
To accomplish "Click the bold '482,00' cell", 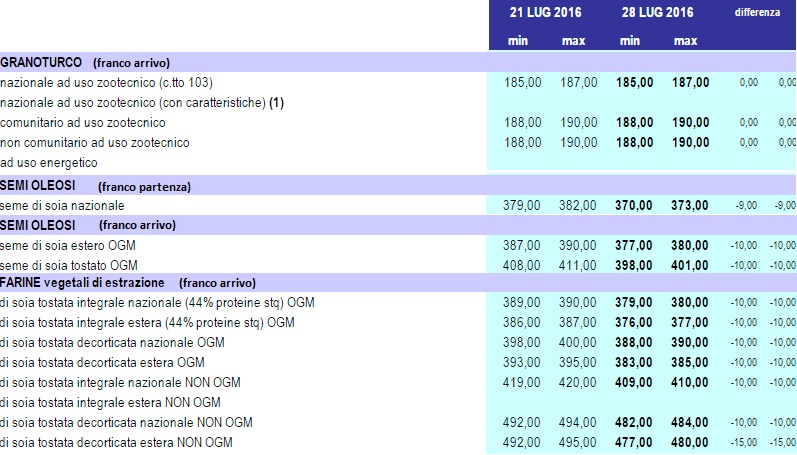I will tap(633, 422).
